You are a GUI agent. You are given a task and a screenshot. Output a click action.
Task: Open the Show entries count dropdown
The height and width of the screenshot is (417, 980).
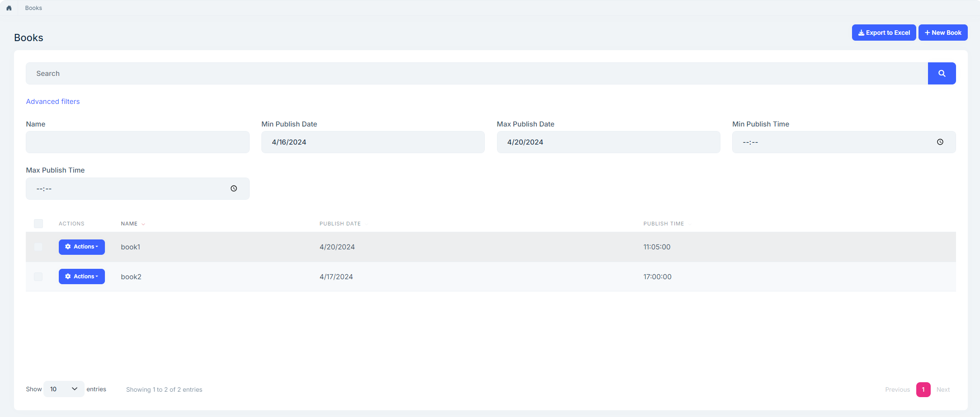(x=64, y=389)
